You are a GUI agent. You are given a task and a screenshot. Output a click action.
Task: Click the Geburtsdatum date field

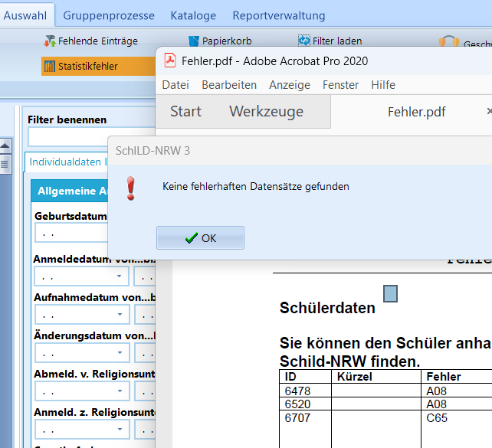(x=71, y=234)
